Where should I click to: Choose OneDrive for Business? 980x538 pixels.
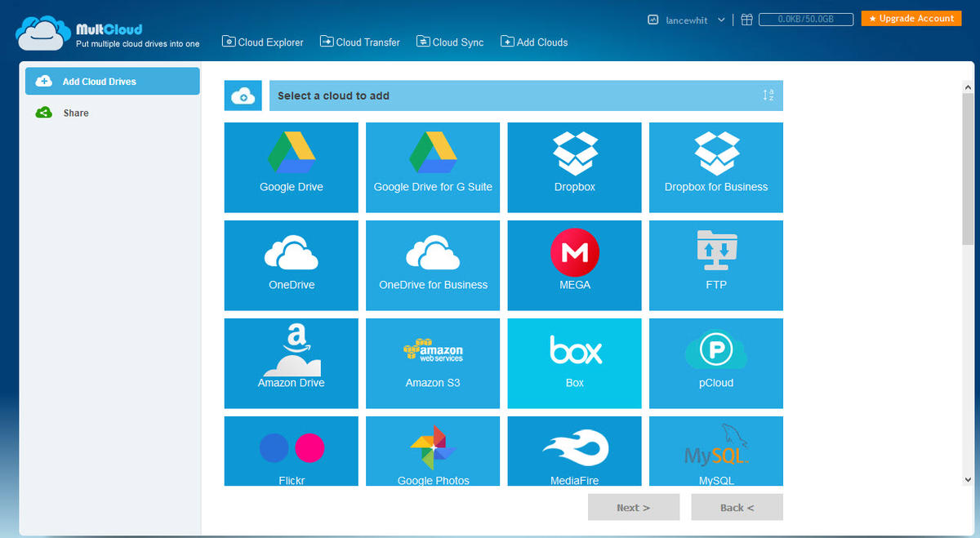click(432, 265)
